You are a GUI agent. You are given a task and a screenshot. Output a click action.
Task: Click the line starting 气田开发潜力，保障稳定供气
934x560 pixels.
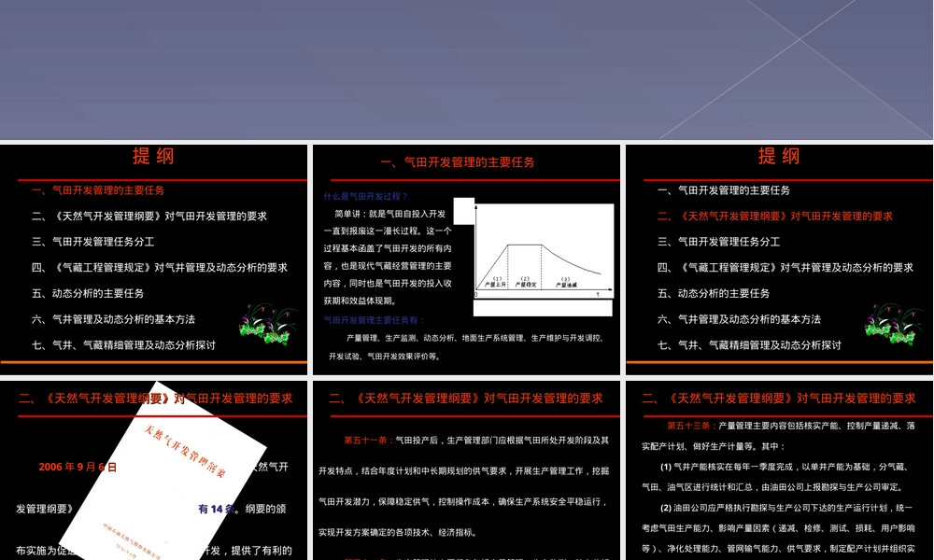(463, 502)
